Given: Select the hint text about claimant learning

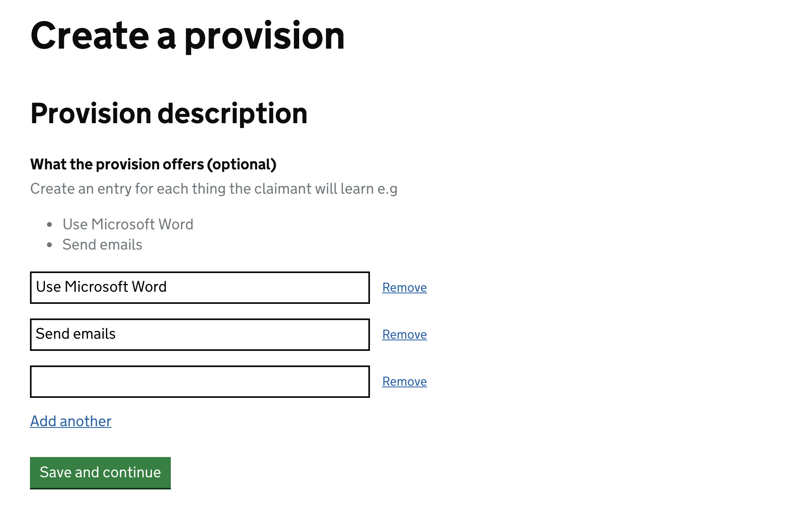Looking at the screenshot, I should point(214,188).
